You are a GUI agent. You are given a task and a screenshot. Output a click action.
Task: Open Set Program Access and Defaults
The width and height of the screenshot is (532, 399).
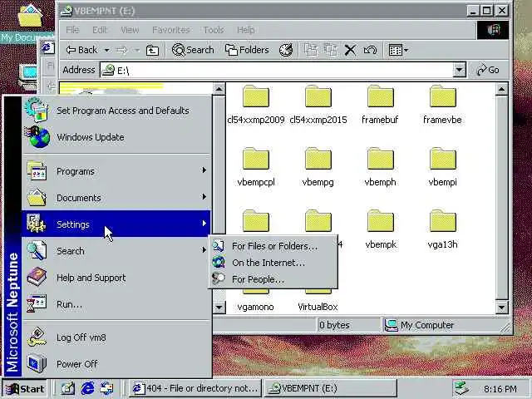click(x=116, y=111)
